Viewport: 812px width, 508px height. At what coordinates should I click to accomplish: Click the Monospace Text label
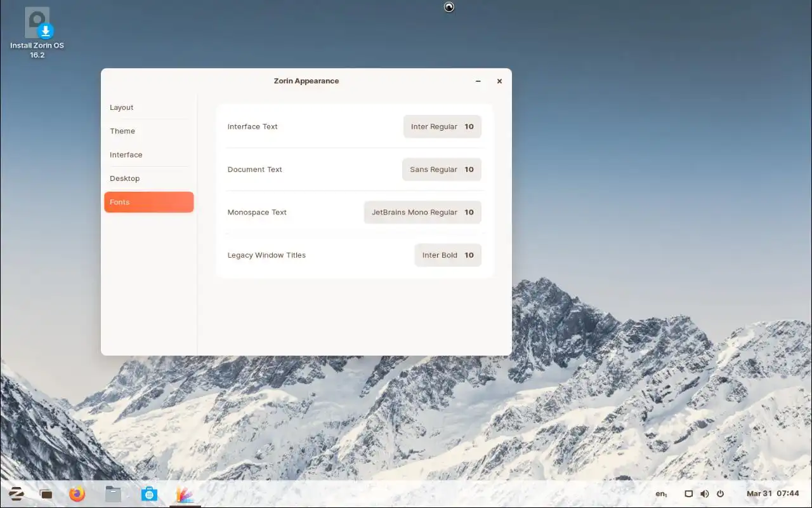point(257,212)
